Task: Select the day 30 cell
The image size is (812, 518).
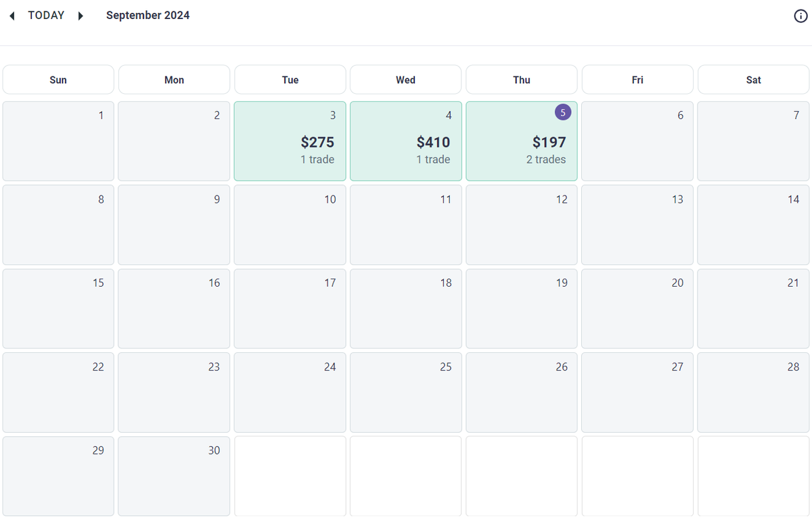Action: [x=174, y=476]
